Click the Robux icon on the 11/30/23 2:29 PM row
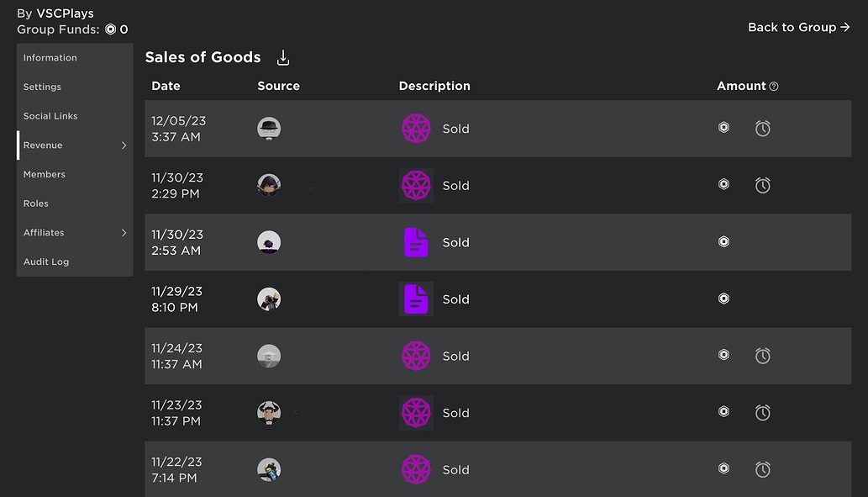The height and width of the screenshot is (497, 868). click(x=723, y=184)
